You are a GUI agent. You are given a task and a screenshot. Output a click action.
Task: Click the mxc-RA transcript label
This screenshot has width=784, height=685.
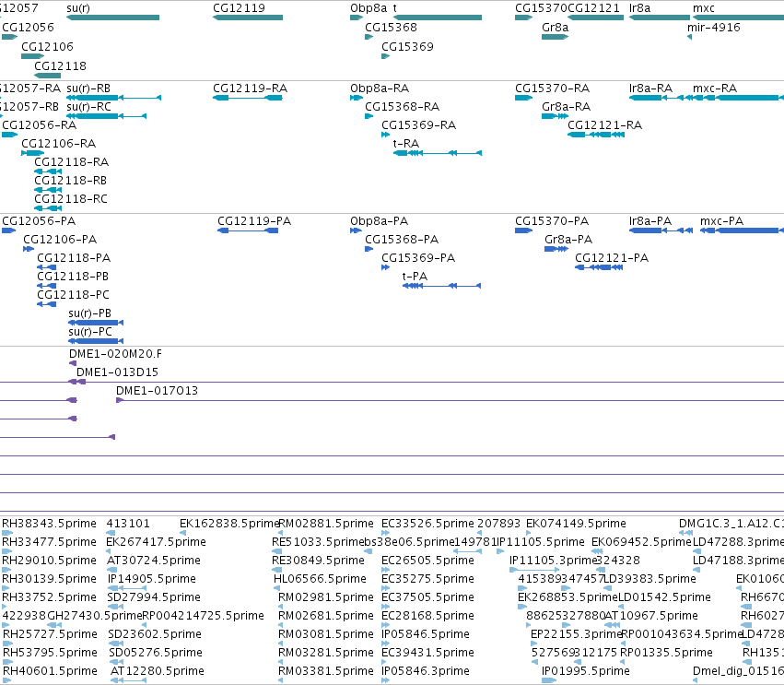pyautogui.click(x=715, y=89)
